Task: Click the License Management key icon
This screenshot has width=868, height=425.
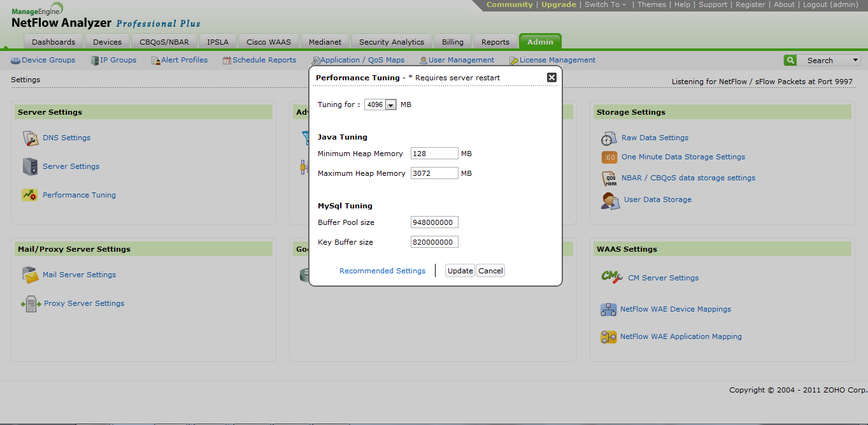Action: coord(514,61)
